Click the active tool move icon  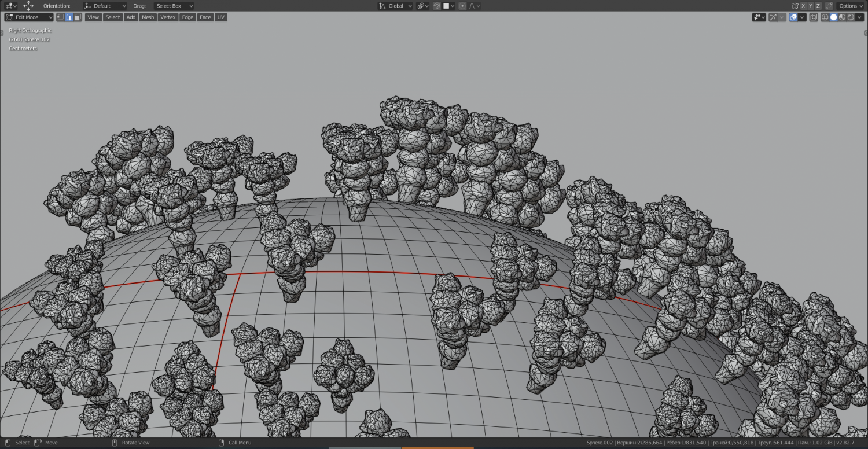click(x=28, y=6)
